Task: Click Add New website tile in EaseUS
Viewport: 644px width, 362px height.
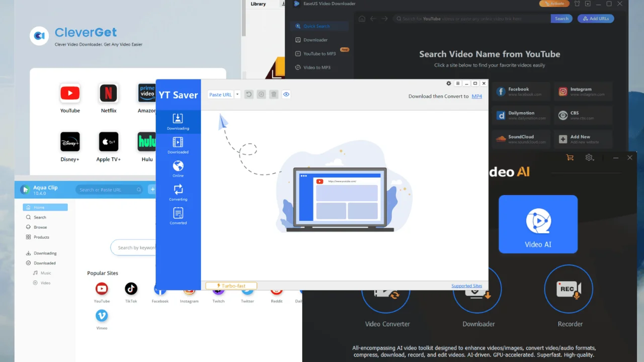Action: pyautogui.click(x=584, y=139)
